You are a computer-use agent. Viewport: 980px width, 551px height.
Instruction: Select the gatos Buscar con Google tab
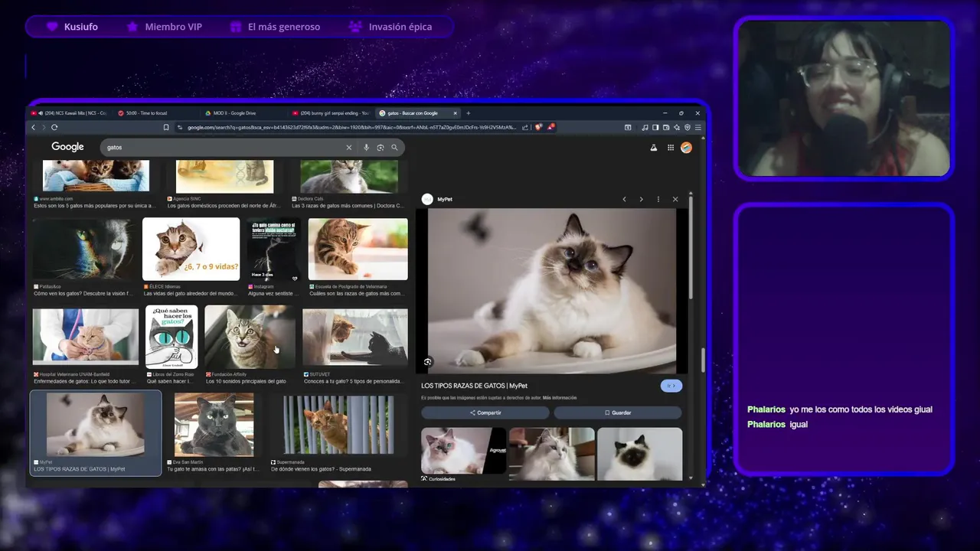pyautogui.click(x=418, y=113)
